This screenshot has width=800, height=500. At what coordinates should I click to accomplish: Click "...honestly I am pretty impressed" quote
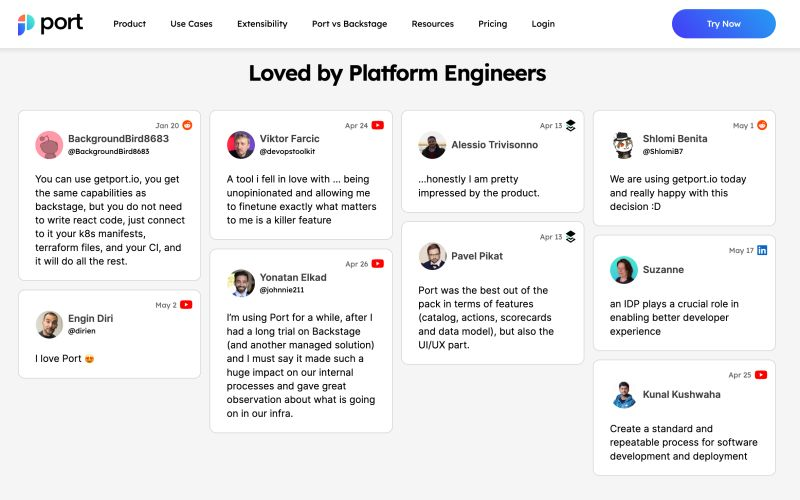(x=479, y=186)
